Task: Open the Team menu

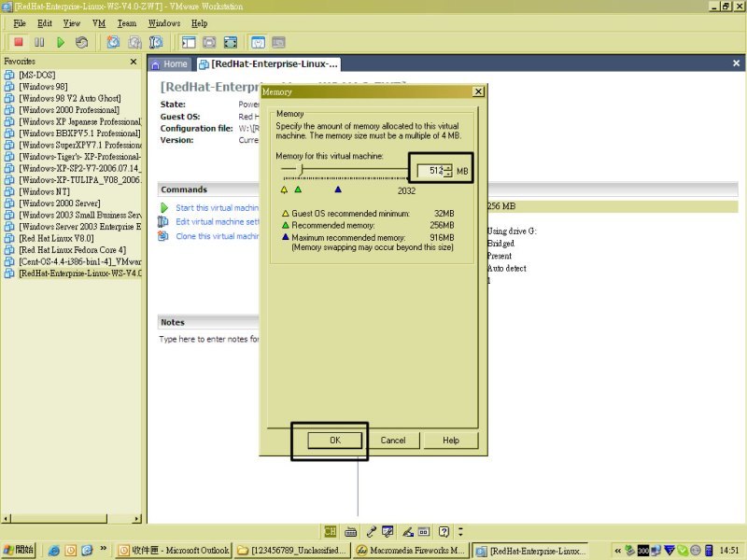Action: 127,23
